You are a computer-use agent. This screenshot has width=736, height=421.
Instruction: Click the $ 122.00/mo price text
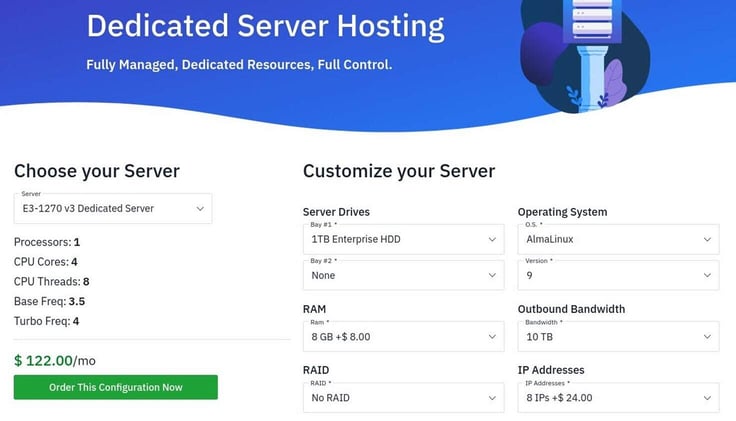(x=55, y=360)
